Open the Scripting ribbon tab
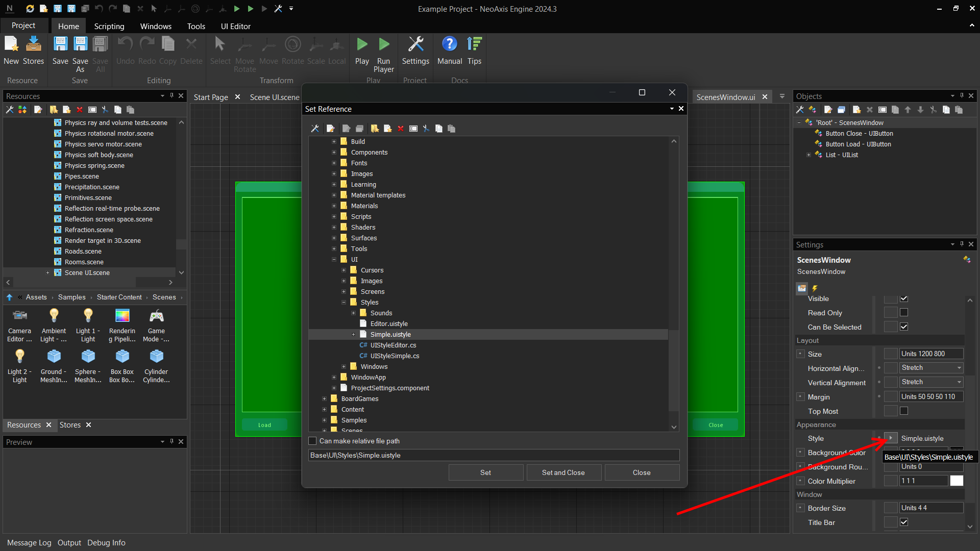This screenshot has height=551, width=980. pos(109,26)
